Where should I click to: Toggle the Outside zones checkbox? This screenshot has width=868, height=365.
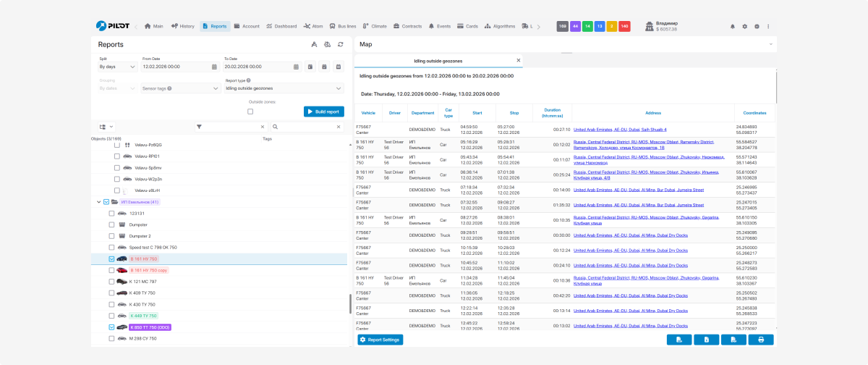tap(250, 112)
